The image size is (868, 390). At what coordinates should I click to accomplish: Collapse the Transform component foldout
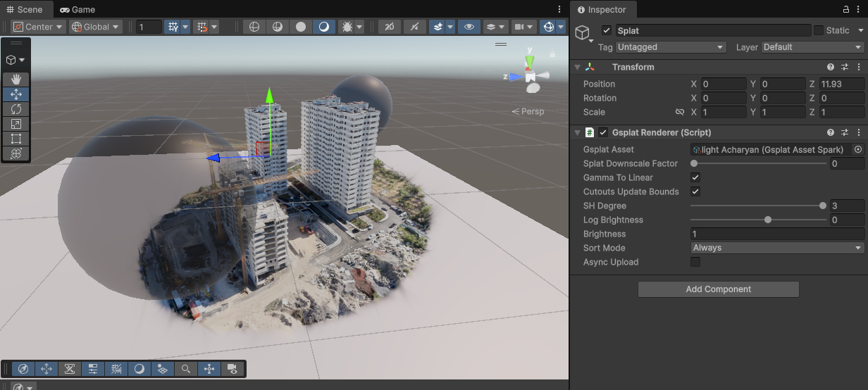point(578,67)
